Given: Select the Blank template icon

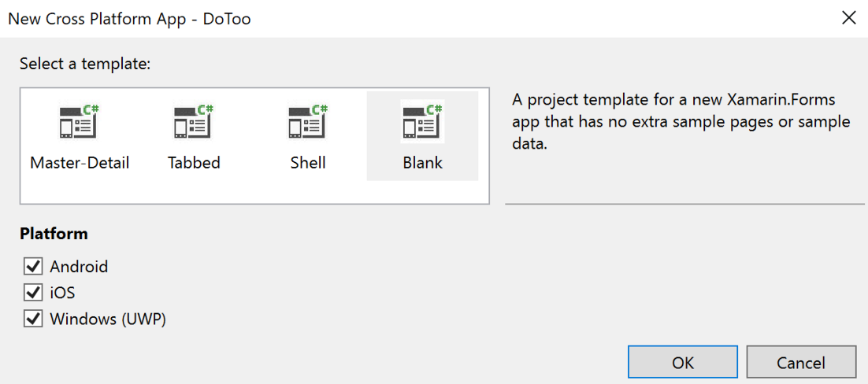Looking at the screenshot, I should pyautogui.click(x=422, y=122).
